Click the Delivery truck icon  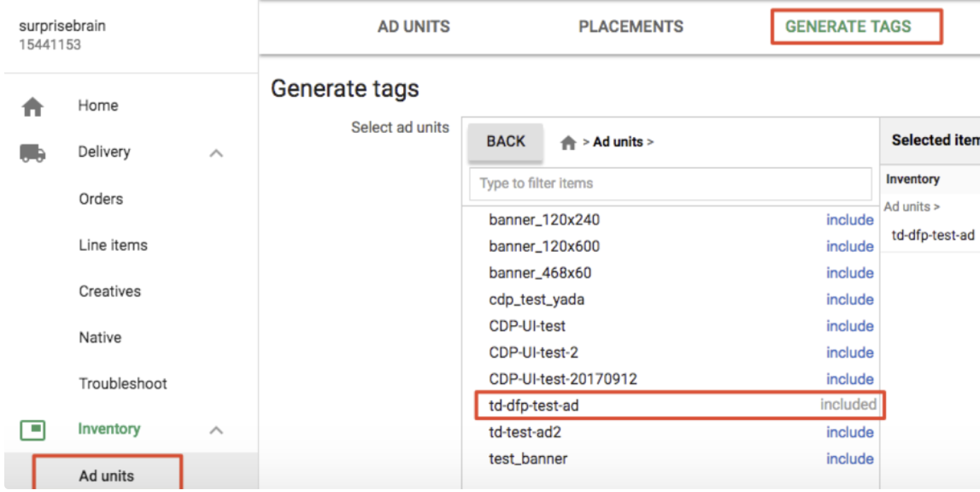coord(33,153)
